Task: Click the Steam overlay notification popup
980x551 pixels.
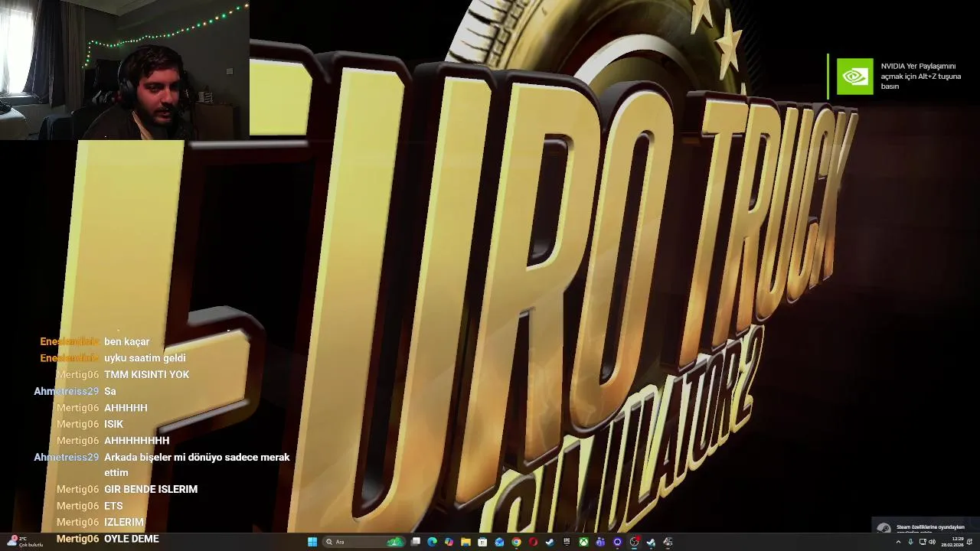Action: [x=925, y=527]
